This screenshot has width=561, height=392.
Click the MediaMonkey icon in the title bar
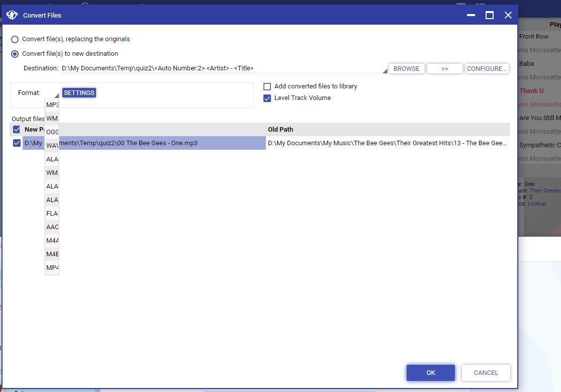click(x=12, y=15)
